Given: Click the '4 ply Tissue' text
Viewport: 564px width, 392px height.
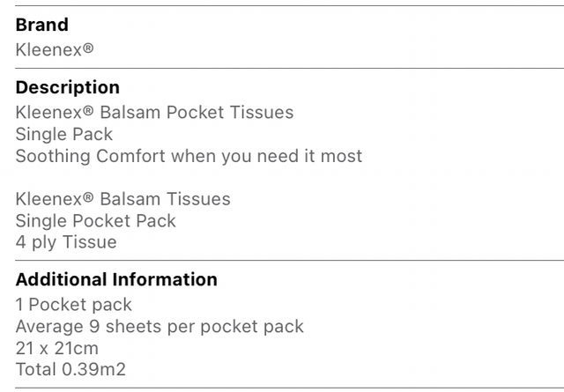Looking at the screenshot, I should [x=66, y=241].
